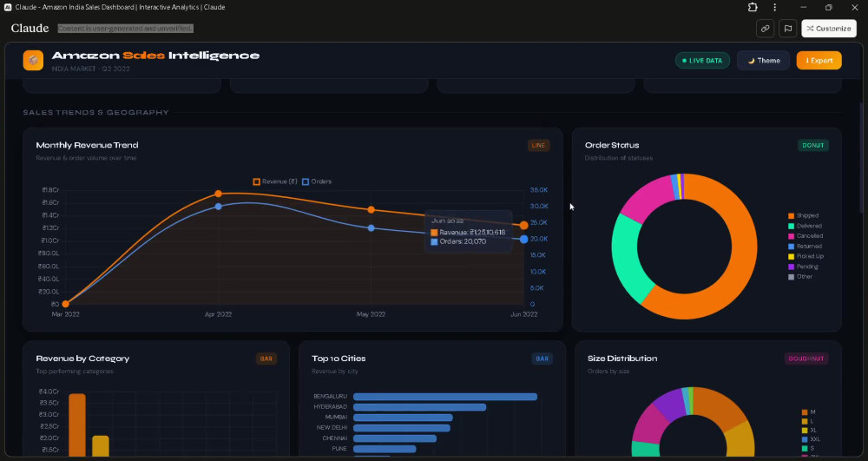Click the Apr 2022 revenue data point

(x=218, y=194)
